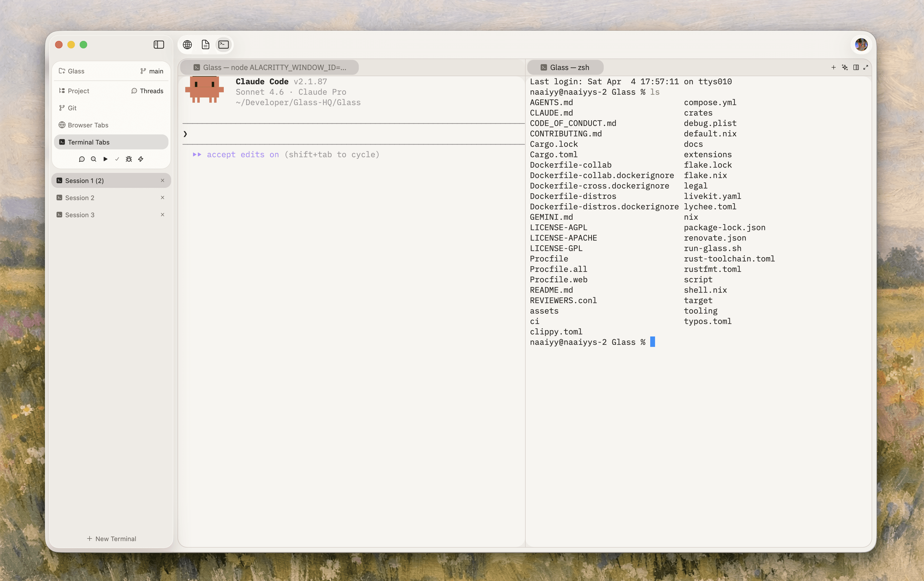Screen dimensions: 924x581
Task: Open the Glass project folder selector
Action: [71, 71]
